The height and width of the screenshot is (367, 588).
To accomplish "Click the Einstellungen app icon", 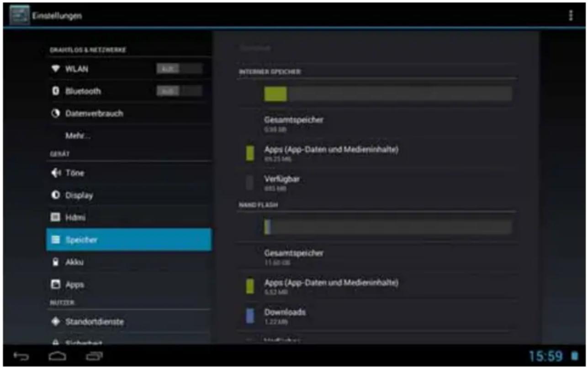I will click(19, 16).
